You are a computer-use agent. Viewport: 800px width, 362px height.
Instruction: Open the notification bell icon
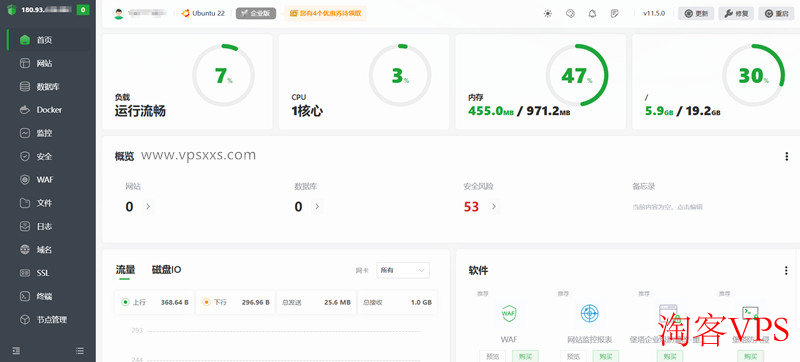point(592,14)
